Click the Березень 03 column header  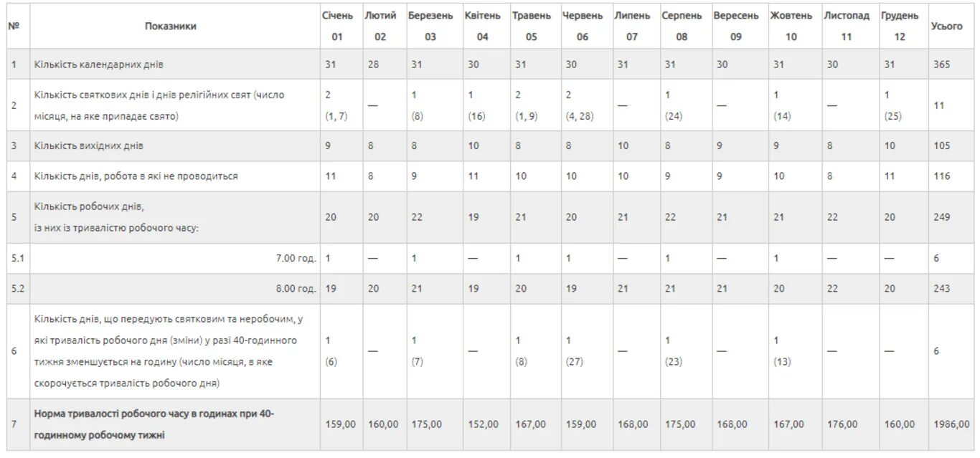[x=430, y=26]
